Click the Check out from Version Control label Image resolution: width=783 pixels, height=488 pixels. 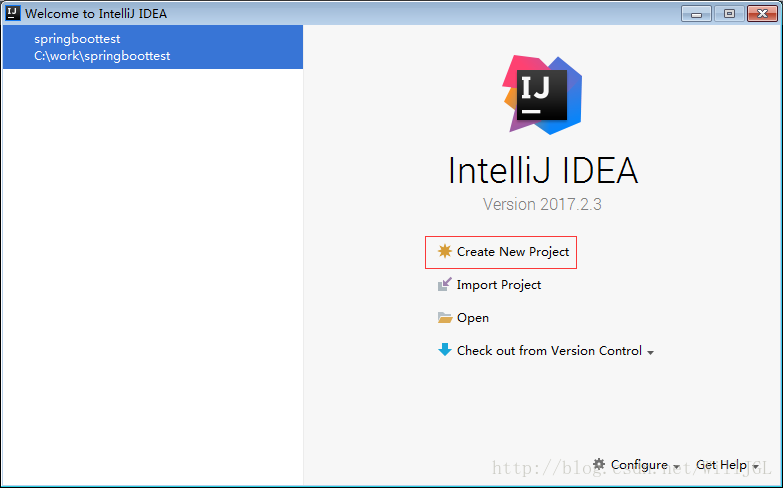click(x=549, y=351)
